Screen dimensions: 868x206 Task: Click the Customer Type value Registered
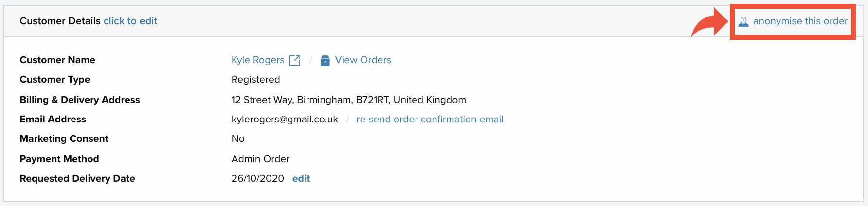(x=256, y=79)
